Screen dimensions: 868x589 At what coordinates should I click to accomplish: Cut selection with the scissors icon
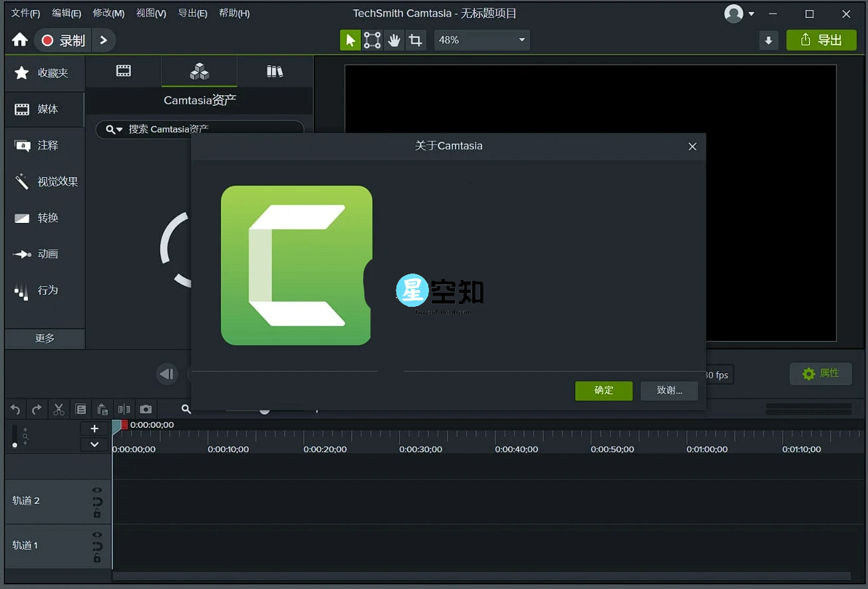(59, 409)
